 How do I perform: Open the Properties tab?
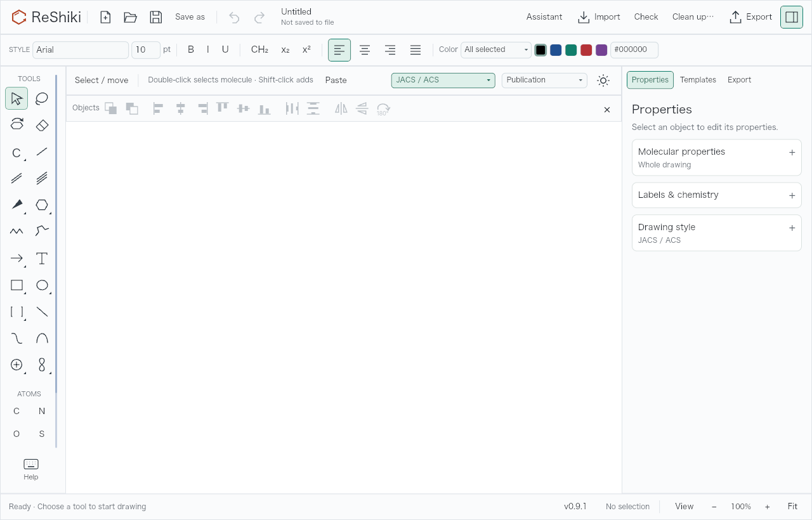pos(650,80)
